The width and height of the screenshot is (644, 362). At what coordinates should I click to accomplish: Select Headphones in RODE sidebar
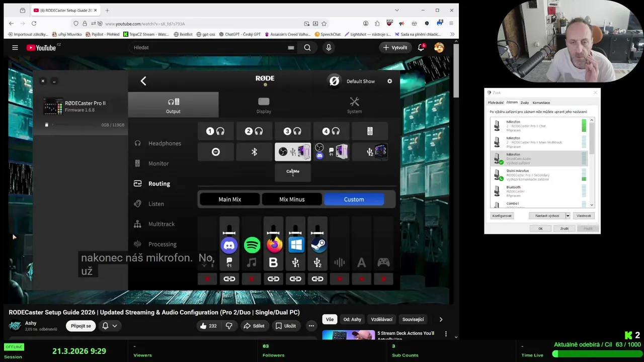pyautogui.click(x=157, y=143)
